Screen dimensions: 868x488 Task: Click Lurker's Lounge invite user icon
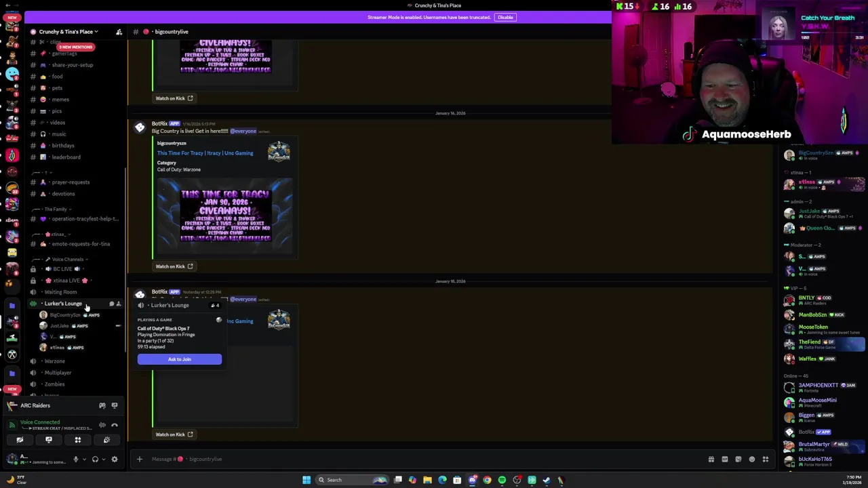[118, 304]
